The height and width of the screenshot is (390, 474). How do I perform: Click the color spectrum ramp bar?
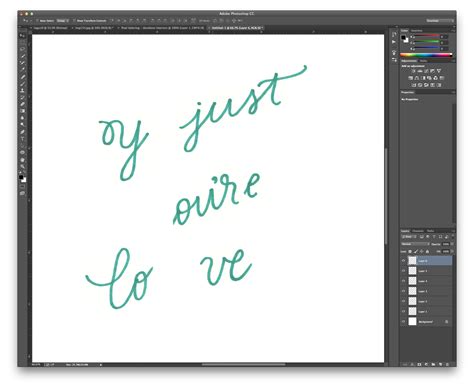pos(426,55)
